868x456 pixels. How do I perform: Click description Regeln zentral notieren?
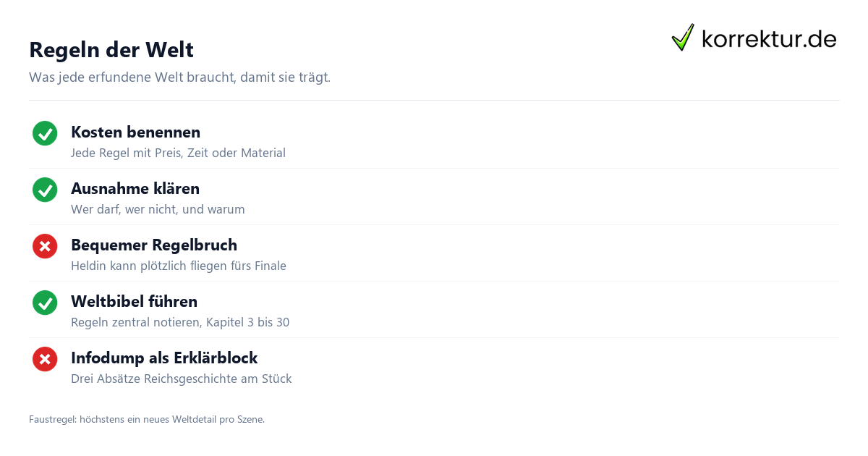180,322
